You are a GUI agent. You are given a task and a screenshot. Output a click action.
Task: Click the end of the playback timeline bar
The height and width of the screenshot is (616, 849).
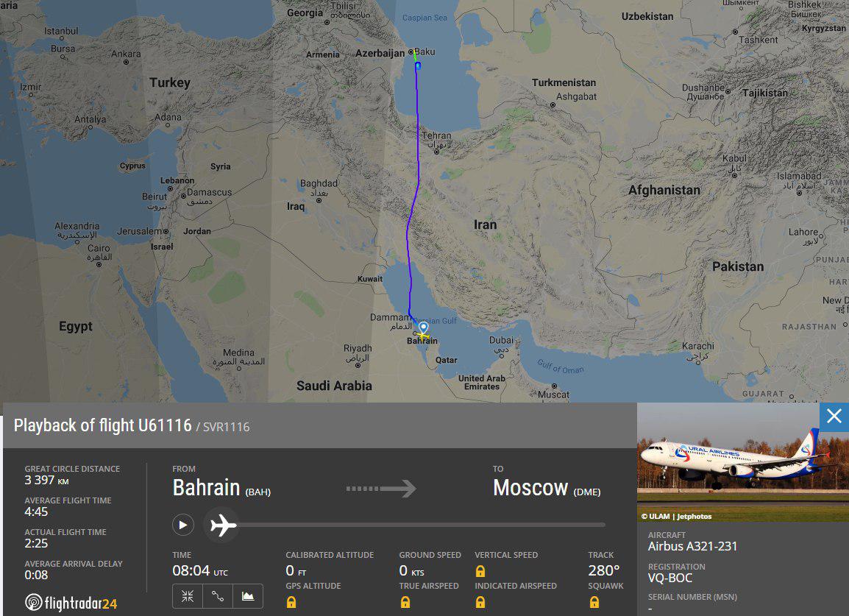[603, 525]
